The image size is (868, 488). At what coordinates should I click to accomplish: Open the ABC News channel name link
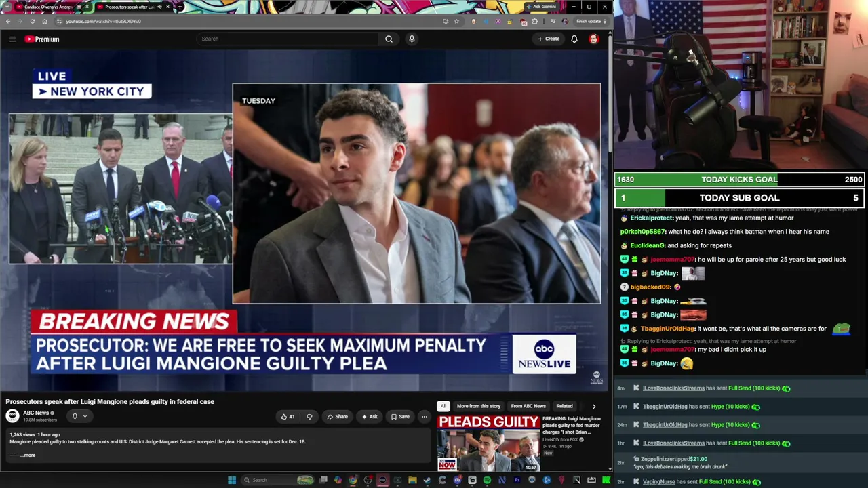tap(36, 413)
